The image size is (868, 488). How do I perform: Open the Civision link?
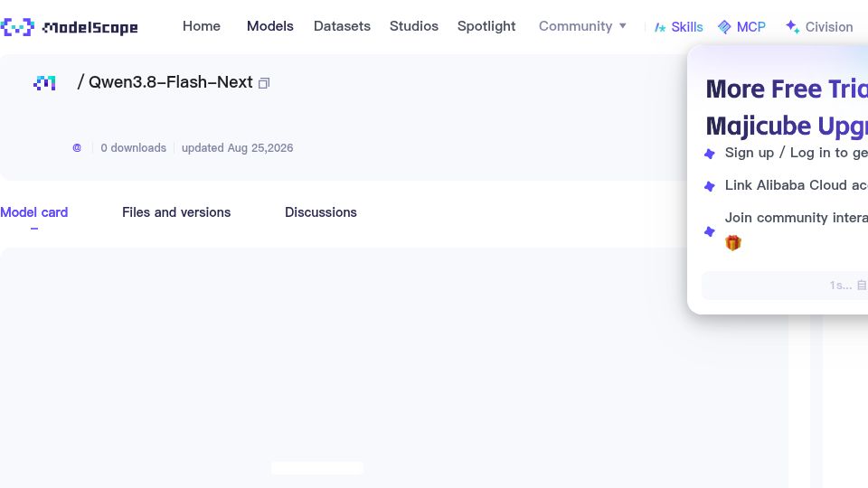(819, 26)
